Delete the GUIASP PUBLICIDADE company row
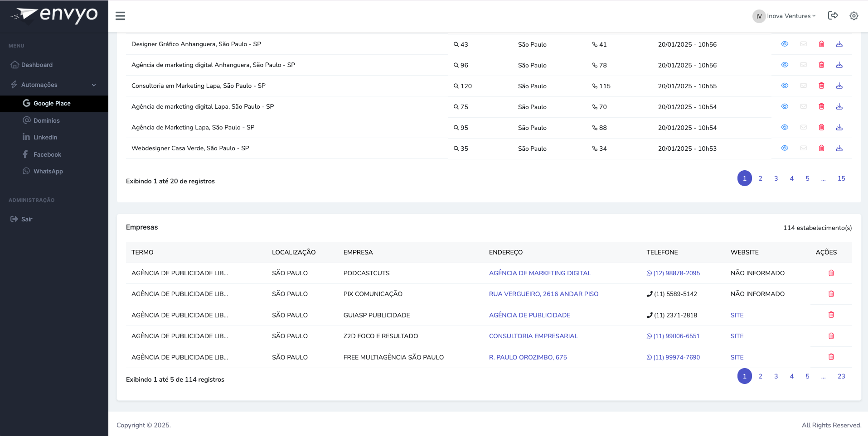 [x=831, y=315]
